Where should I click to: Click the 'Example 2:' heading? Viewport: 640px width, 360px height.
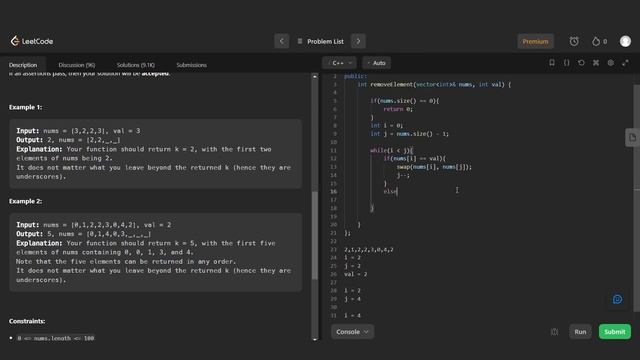coord(25,201)
